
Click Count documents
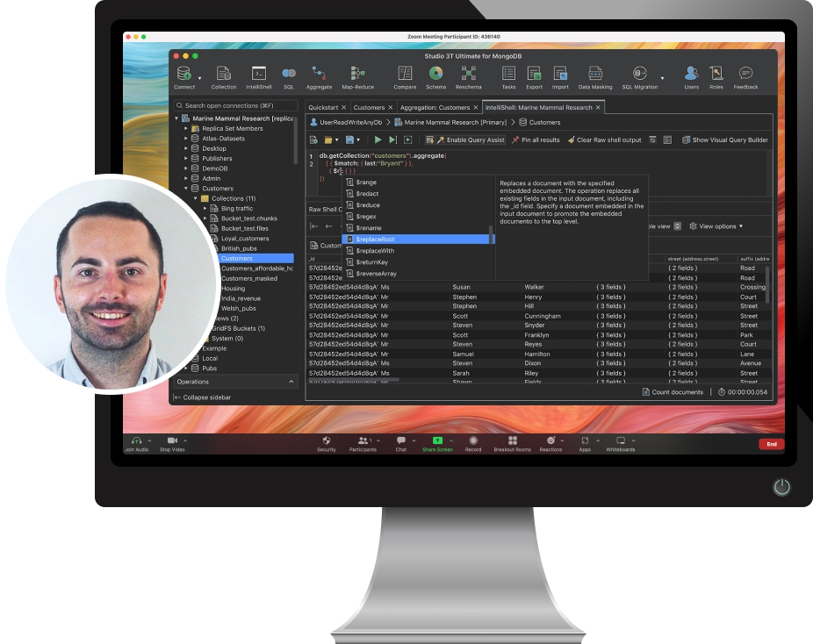coord(673,392)
